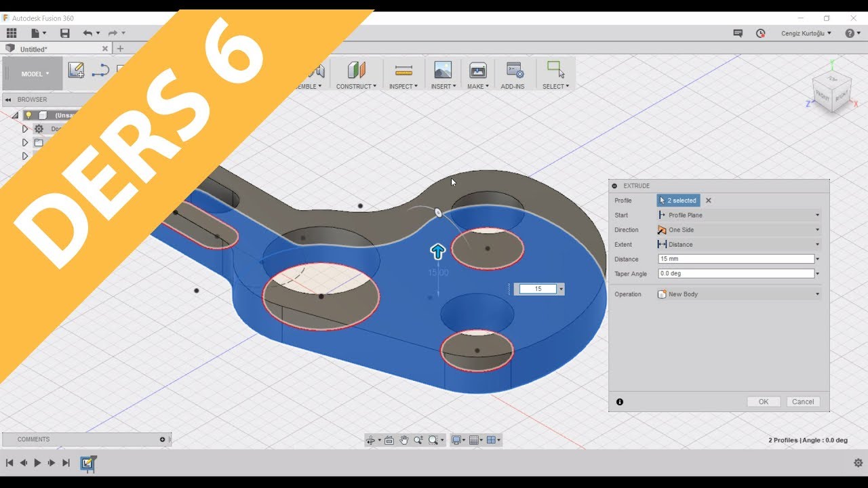This screenshot has width=868, height=488.
Task: Open the MAKE menu
Action: (478, 86)
